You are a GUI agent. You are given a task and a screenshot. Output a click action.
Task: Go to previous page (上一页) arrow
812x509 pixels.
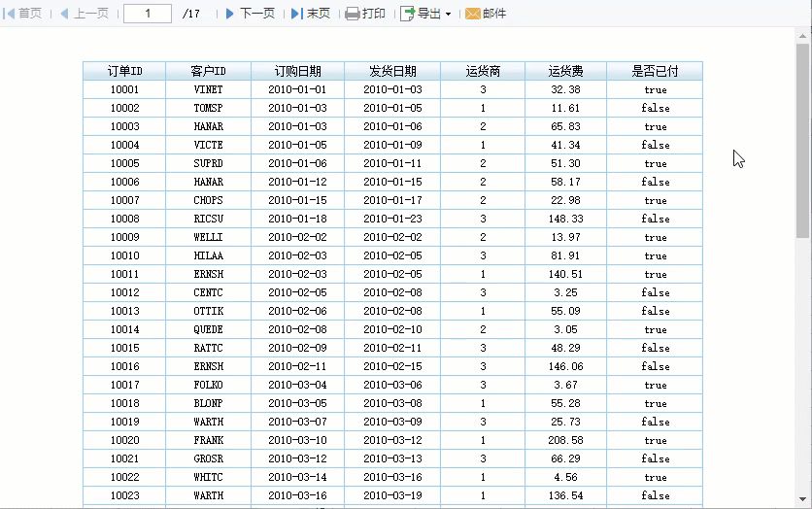point(64,14)
